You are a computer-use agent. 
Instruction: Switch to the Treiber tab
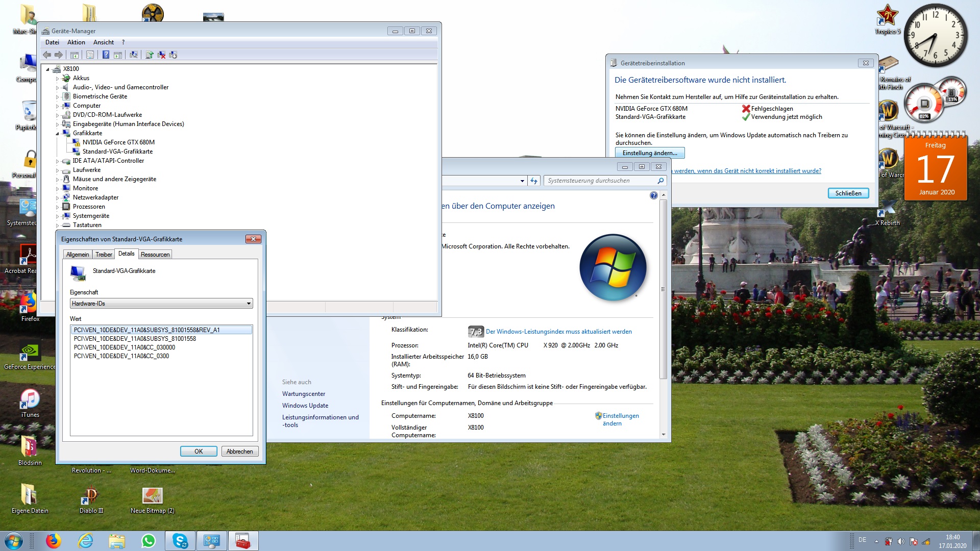[104, 254]
